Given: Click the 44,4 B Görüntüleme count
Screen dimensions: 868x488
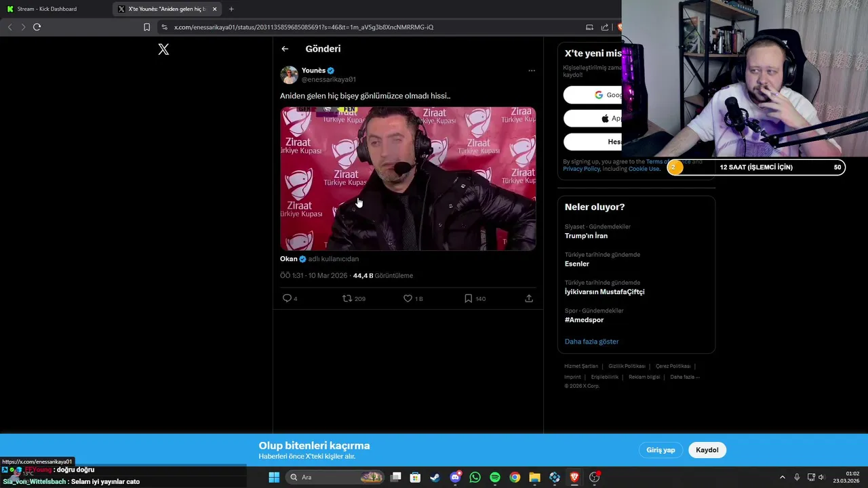Looking at the screenshot, I should click(382, 276).
